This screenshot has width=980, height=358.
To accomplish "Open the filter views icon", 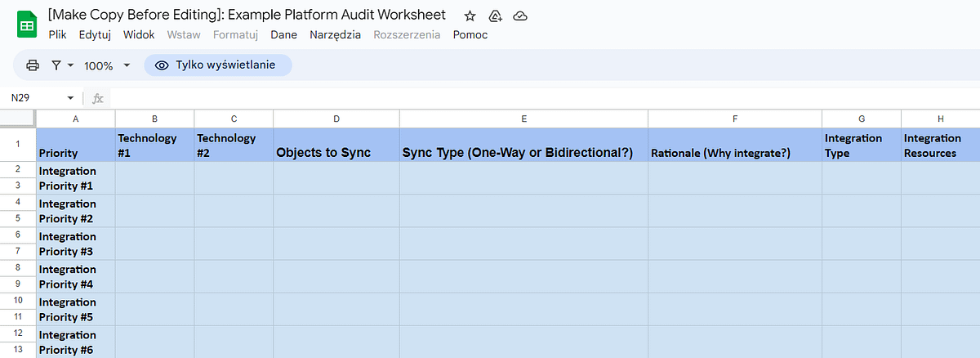I will click(56, 65).
